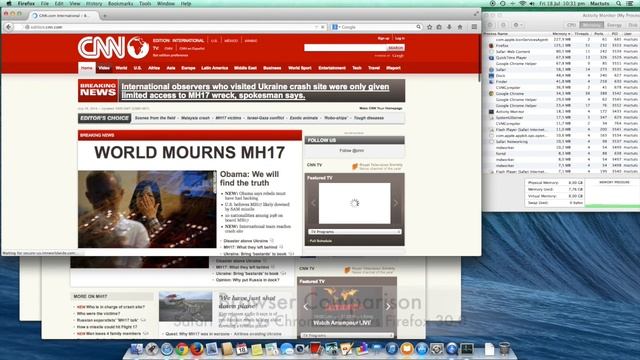The height and width of the screenshot is (360, 640).
Task: Click the Obama candlelight vigil photo
Action: tap(147, 209)
